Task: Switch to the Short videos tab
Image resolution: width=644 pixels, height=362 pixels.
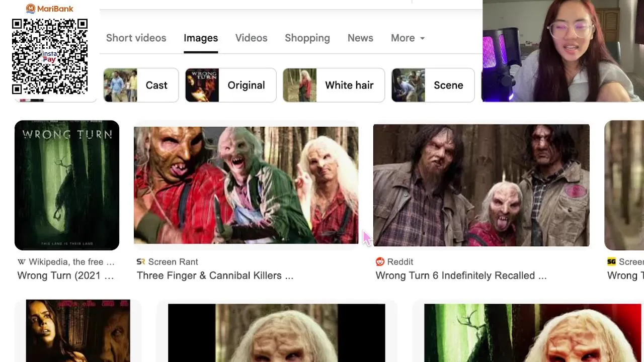Action: (x=136, y=38)
